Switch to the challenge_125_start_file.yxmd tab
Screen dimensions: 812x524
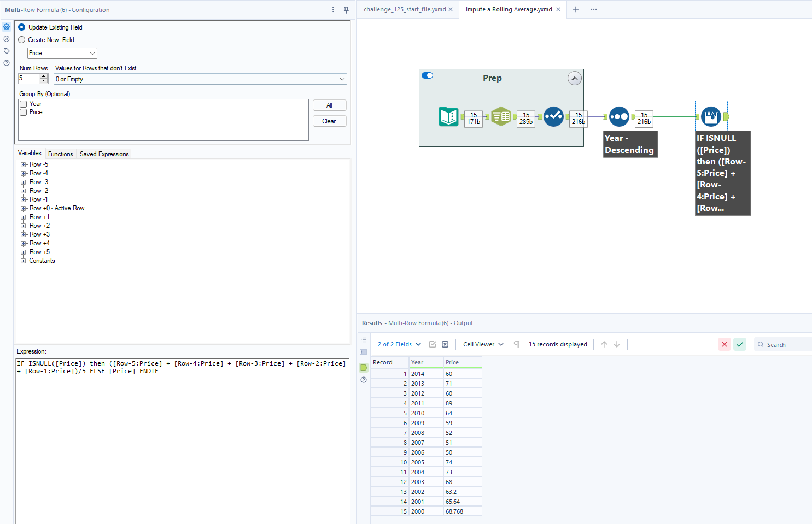click(x=406, y=9)
